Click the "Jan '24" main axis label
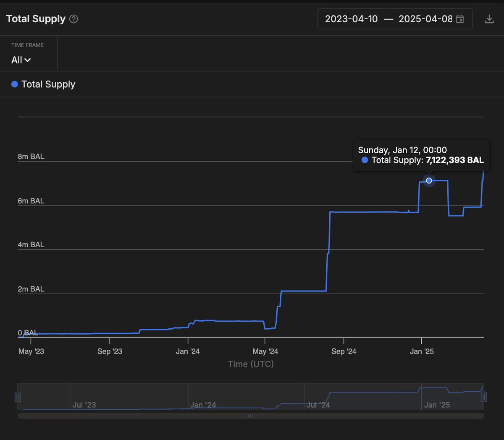 point(188,351)
